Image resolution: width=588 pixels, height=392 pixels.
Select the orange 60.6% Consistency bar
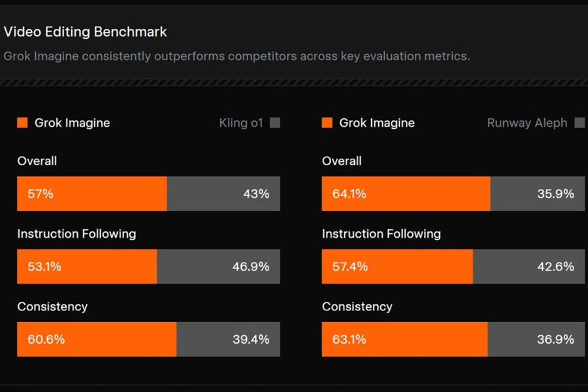(x=97, y=339)
